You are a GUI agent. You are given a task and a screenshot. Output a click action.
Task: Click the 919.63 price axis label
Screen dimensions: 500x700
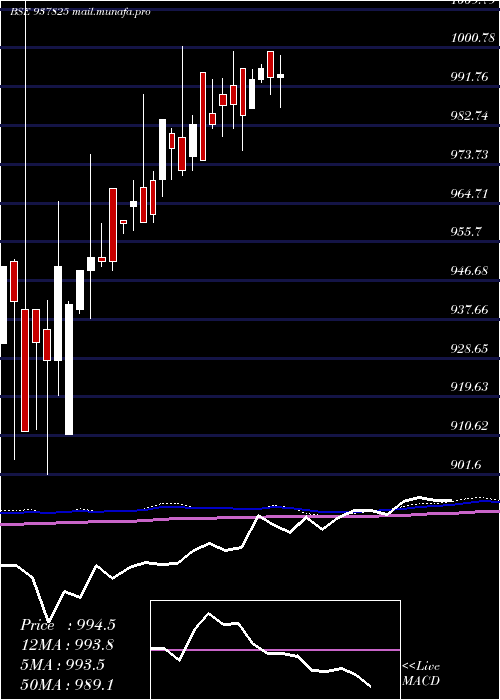point(469,387)
